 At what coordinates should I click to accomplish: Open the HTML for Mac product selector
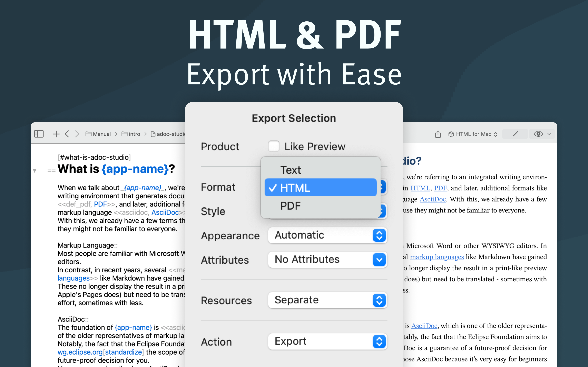[473, 134]
